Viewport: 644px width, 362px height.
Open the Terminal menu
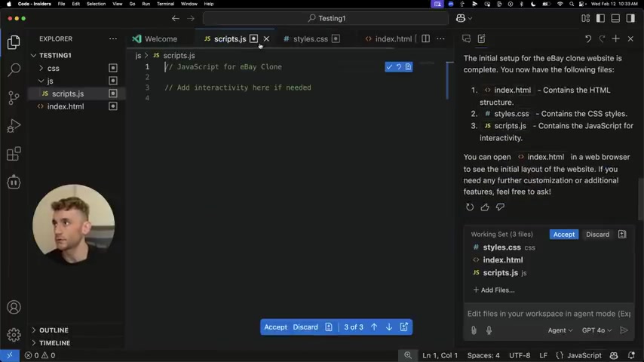pyautogui.click(x=165, y=4)
